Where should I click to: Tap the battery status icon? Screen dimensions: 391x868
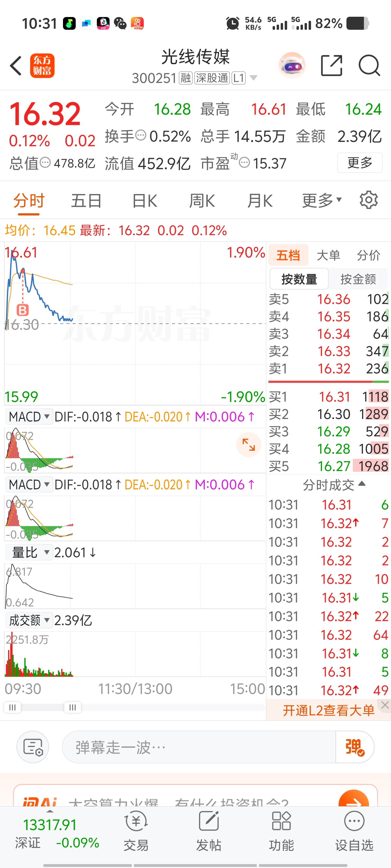(x=357, y=24)
